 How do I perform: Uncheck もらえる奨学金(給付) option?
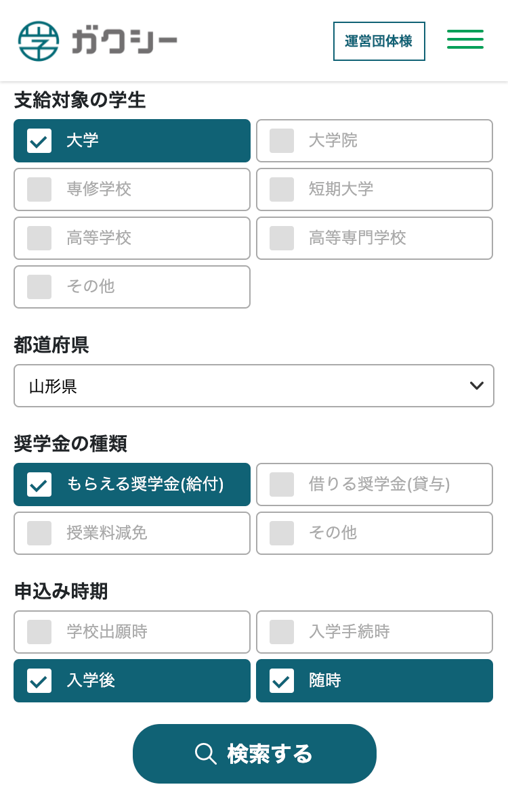pyautogui.click(x=39, y=484)
